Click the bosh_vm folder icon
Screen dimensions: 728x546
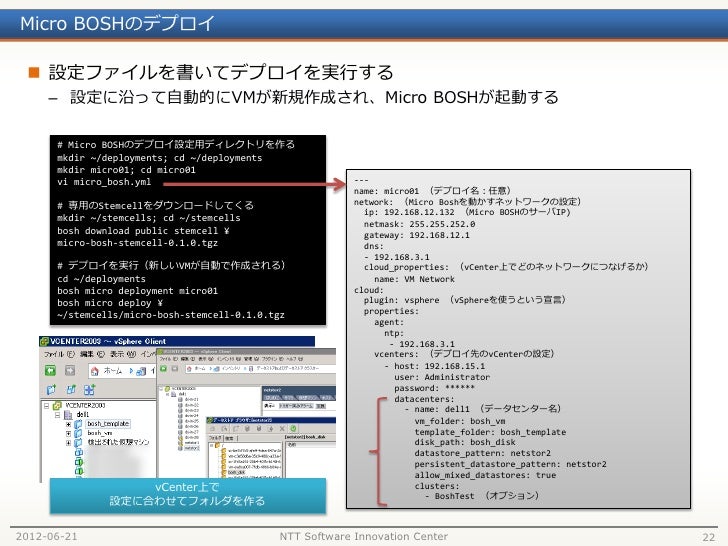point(78,433)
